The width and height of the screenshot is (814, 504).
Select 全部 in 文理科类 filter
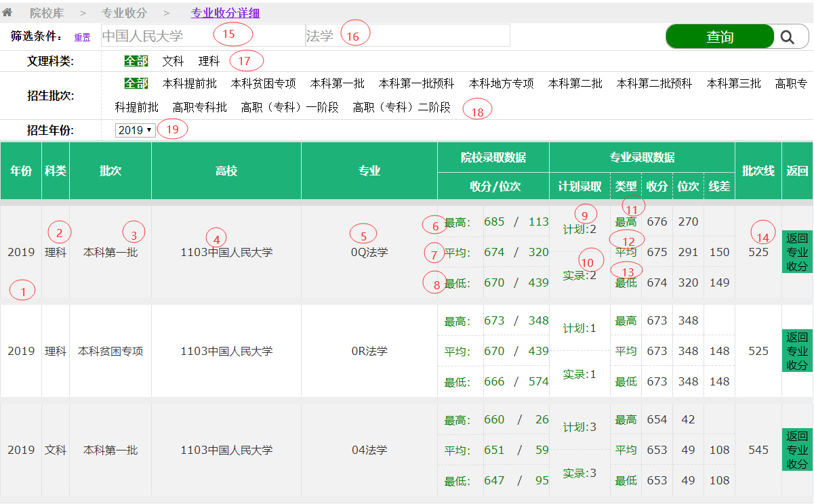click(136, 61)
